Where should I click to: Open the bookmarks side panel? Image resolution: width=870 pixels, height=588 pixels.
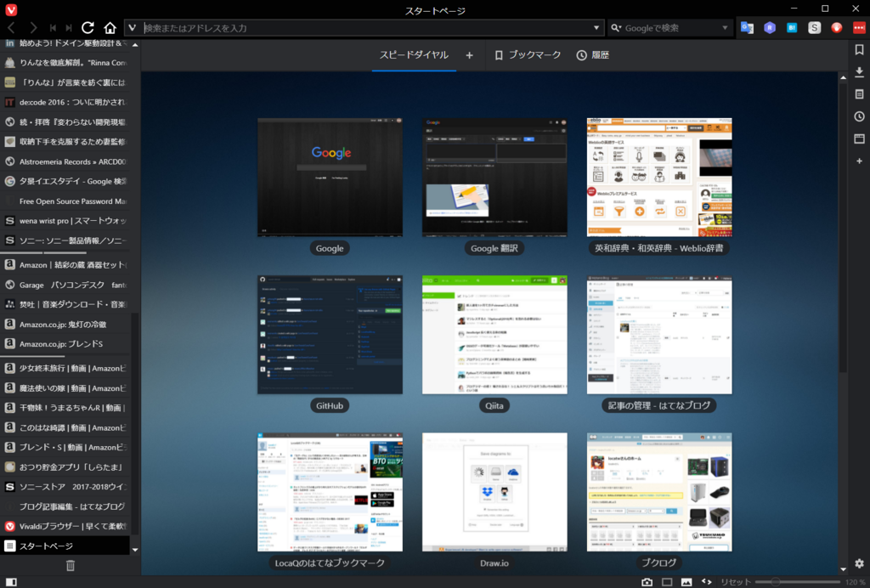[859, 49]
